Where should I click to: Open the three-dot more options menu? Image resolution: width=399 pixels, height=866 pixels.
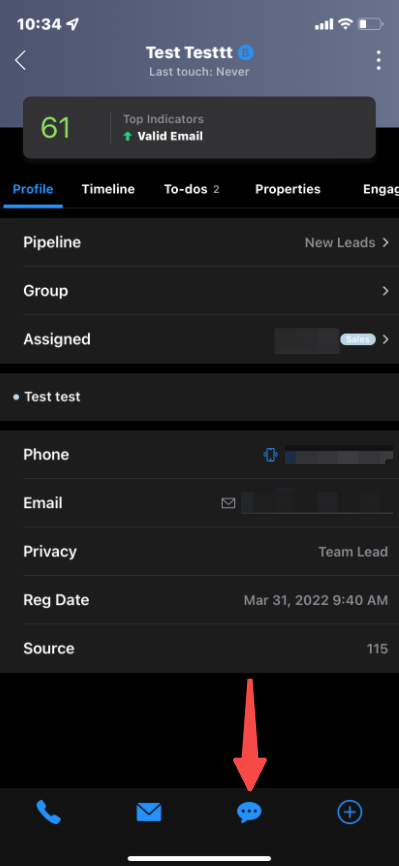(x=379, y=60)
